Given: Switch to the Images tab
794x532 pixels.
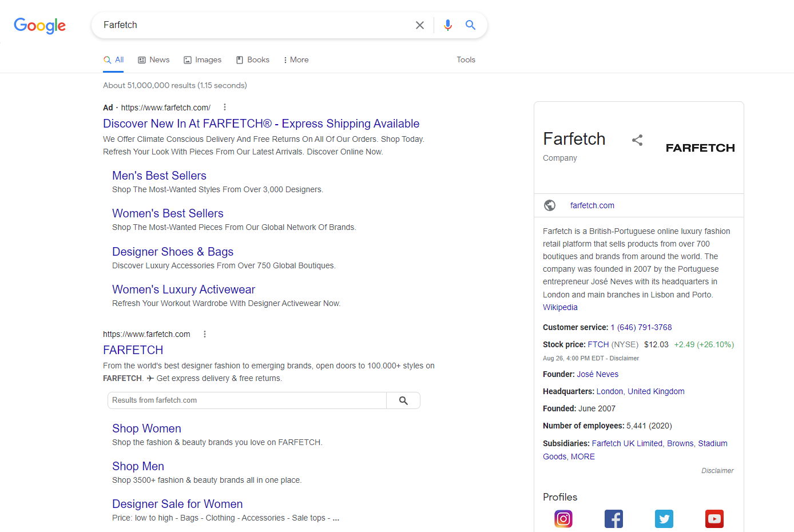Looking at the screenshot, I should [203, 59].
